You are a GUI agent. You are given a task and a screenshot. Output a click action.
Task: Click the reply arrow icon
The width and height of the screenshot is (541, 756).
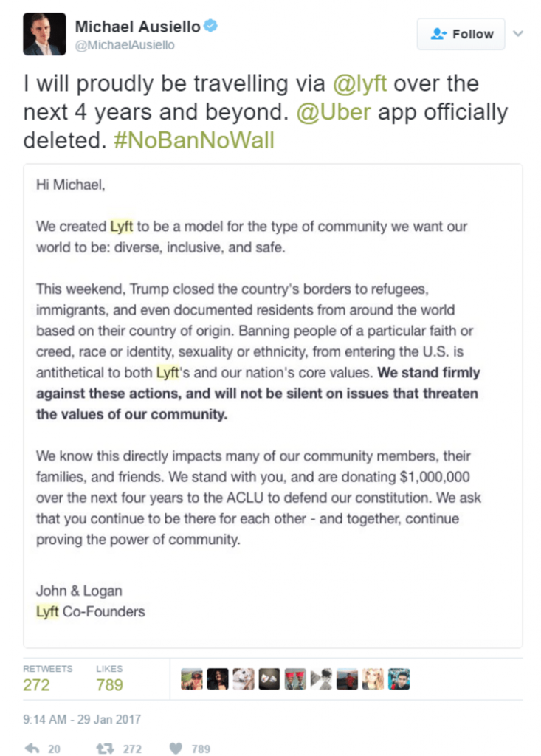(x=32, y=748)
